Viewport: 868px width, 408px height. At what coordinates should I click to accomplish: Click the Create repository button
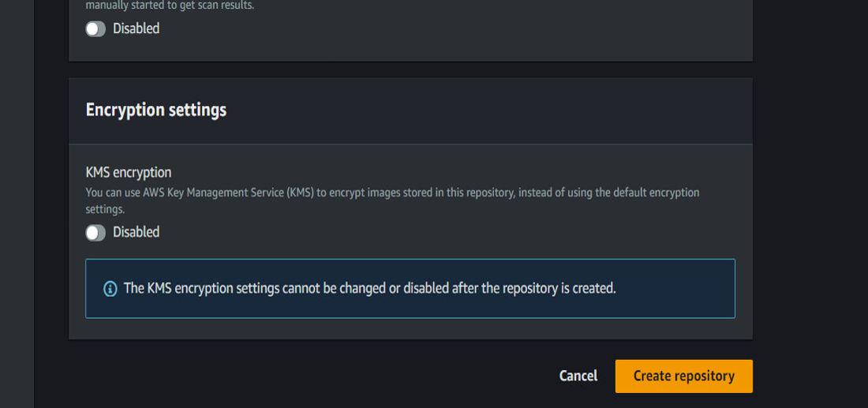coord(683,376)
